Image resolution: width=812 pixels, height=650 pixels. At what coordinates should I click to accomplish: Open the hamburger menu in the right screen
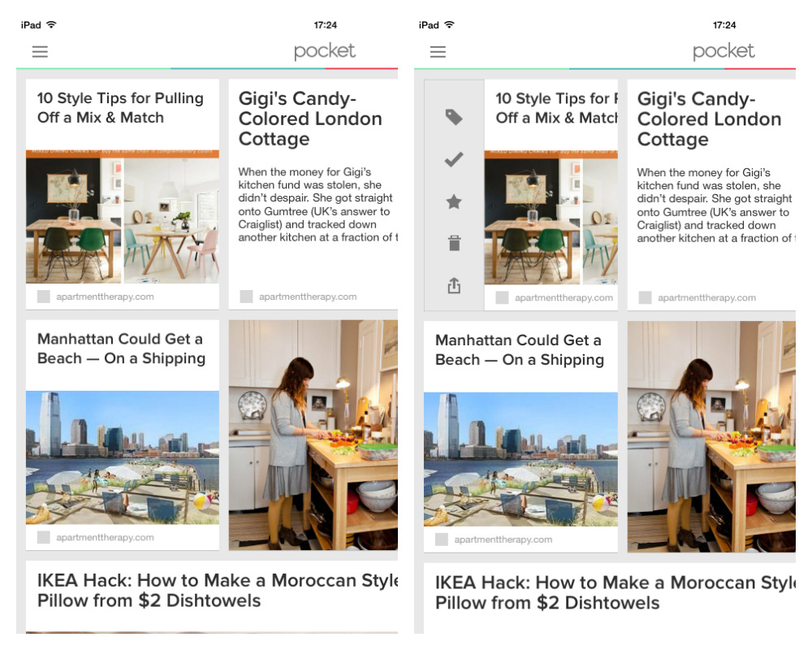tap(438, 52)
